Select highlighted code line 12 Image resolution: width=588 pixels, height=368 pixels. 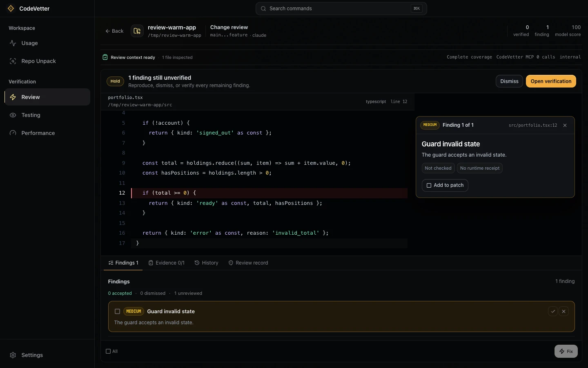pyautogui.click(x=269, y=193)
